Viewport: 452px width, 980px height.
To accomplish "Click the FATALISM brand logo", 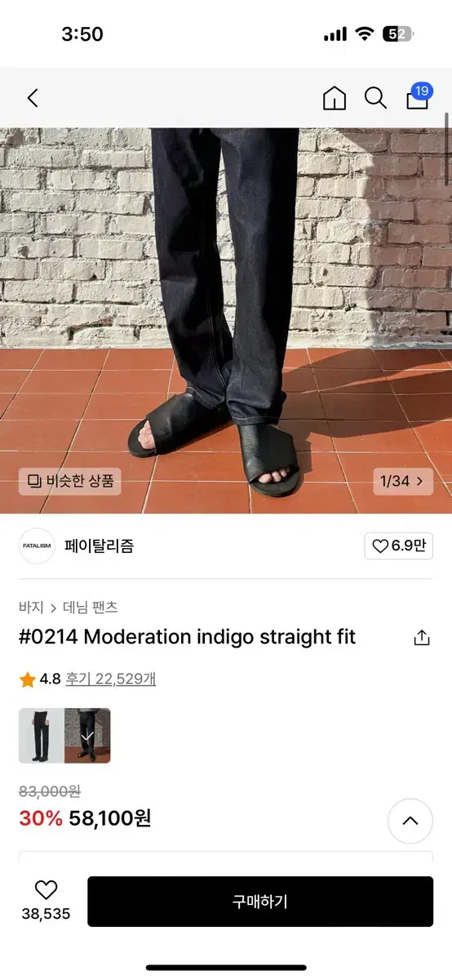I will (37, 546).
